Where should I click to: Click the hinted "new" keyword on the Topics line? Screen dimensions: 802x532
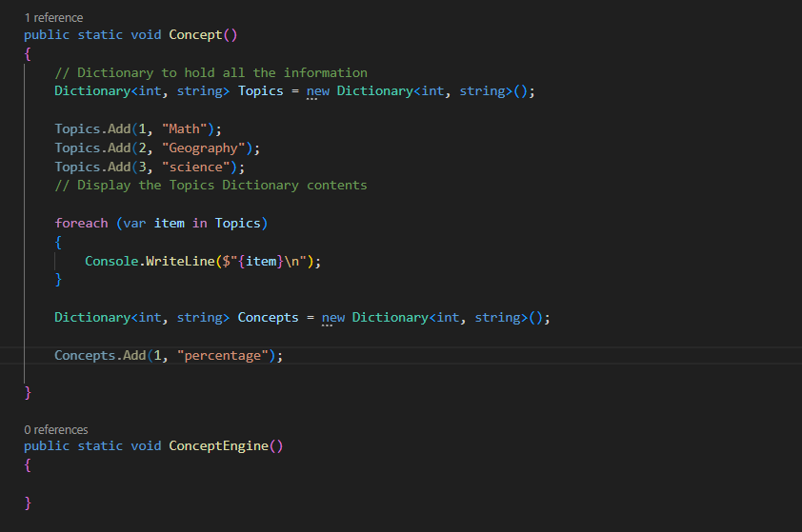pyautogui.click(x=317, y=91)
